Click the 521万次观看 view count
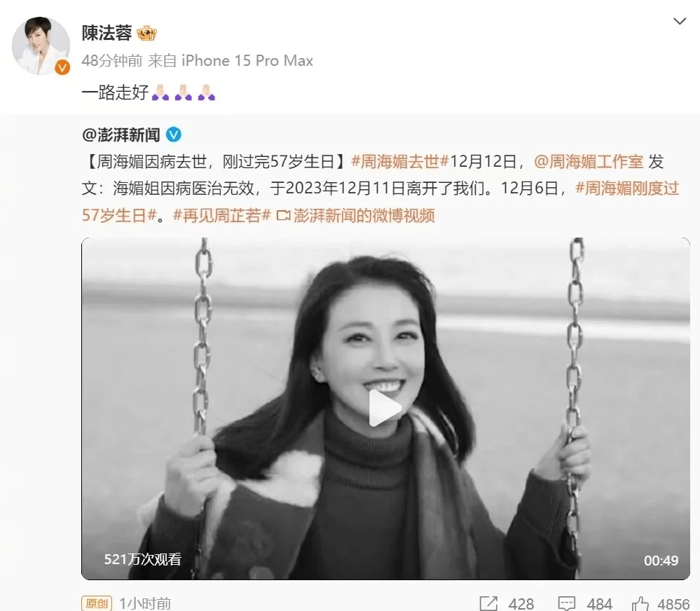The width and height of the screenshot is (700, 611). coord(142,559)
